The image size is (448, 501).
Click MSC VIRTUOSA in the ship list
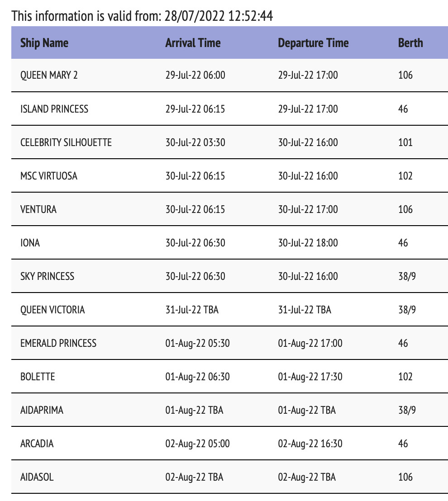click(x=49, y=176)
